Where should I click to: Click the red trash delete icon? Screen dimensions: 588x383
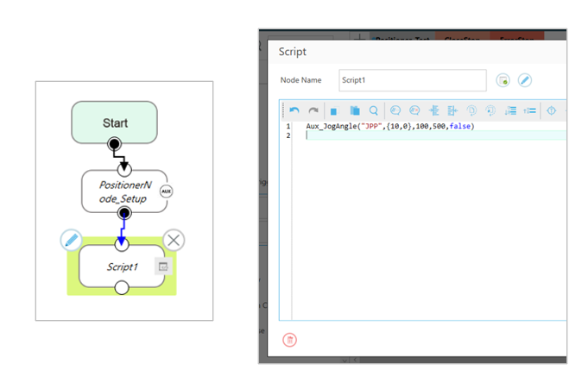pyautogui.click(x=290, y=340)
